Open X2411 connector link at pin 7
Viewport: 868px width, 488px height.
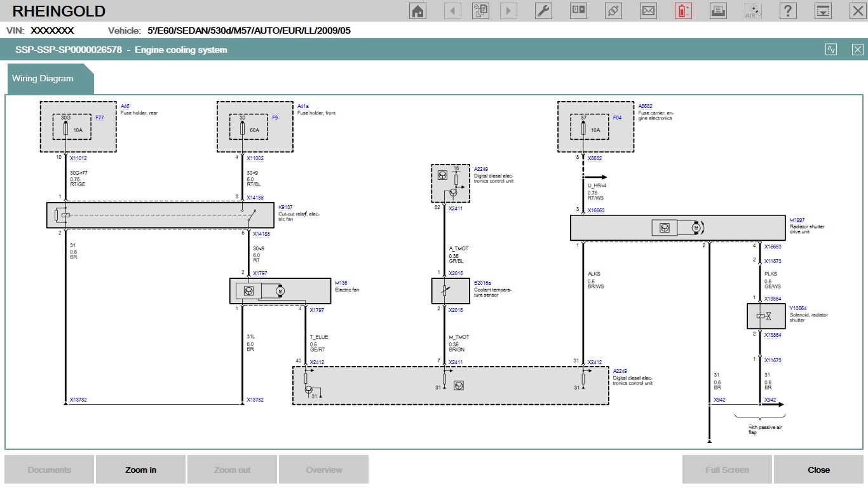[x=456, y=362]
